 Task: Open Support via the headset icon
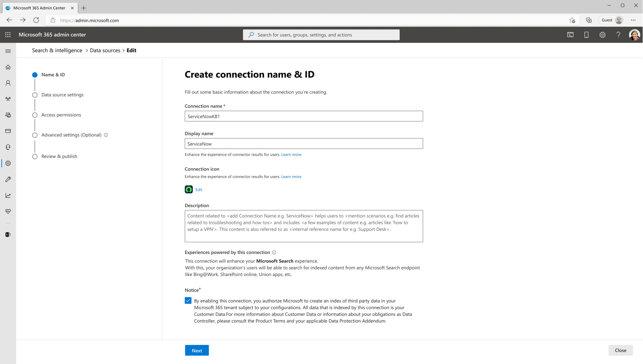click(x=8, y=147)
